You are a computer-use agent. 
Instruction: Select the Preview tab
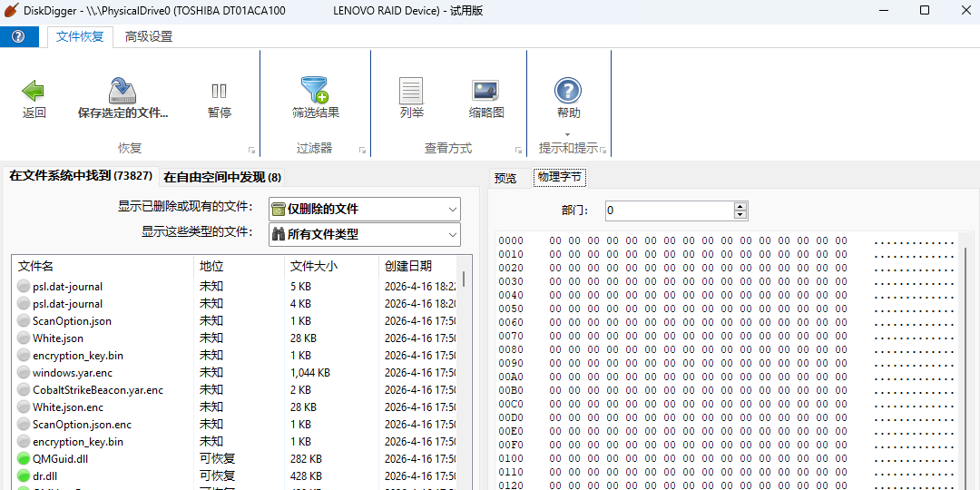pyautogui.click(x=505, y=178)
